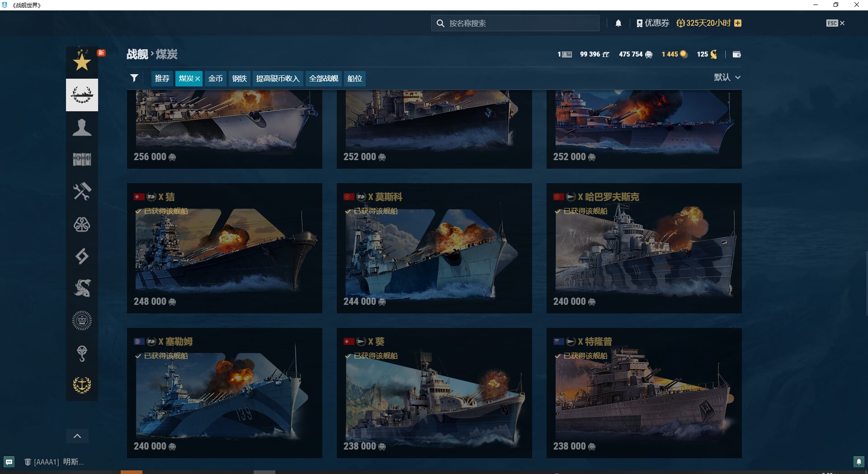Click the 战舰 breadcrumb link
The height and width of the screenshot is (474, 868).
pyautogui.click(x=137, y=54)
